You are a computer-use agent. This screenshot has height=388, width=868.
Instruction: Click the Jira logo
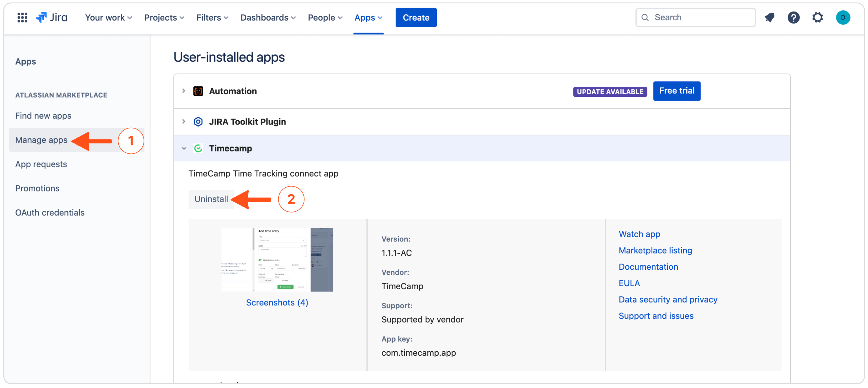pyautogui.click(x=52, y=17)
